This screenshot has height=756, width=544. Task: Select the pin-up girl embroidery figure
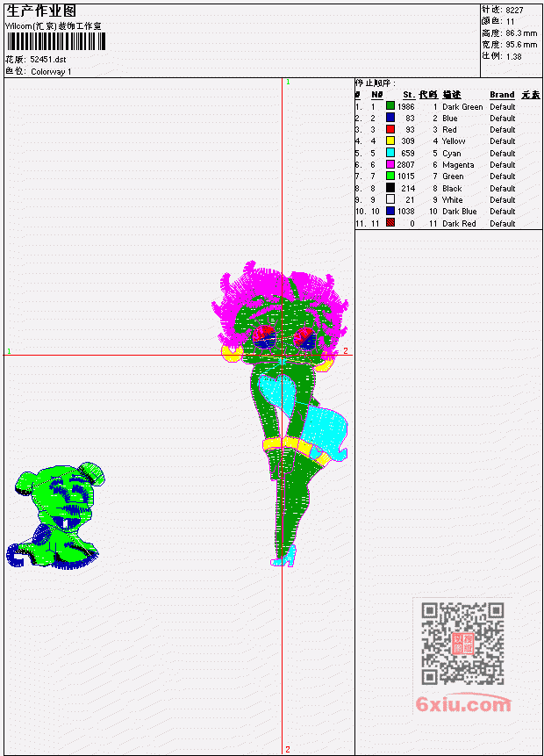[x=280, y=414]
